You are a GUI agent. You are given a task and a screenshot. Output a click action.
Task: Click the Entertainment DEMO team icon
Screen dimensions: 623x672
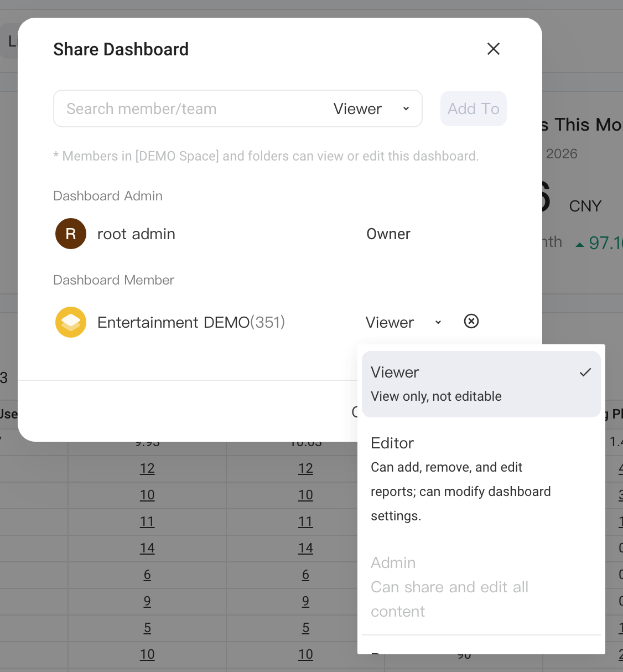tap(71, 322)
